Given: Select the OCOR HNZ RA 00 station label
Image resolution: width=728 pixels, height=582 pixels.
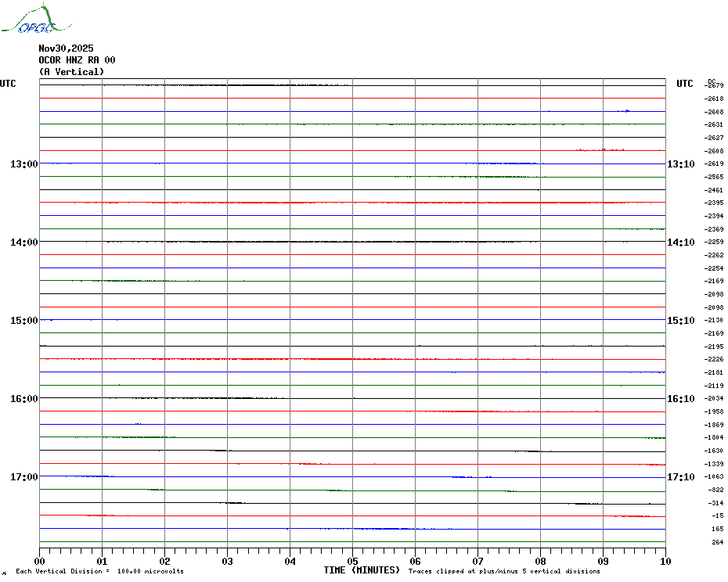Looking at the screenshot, I should pos(77,60).
